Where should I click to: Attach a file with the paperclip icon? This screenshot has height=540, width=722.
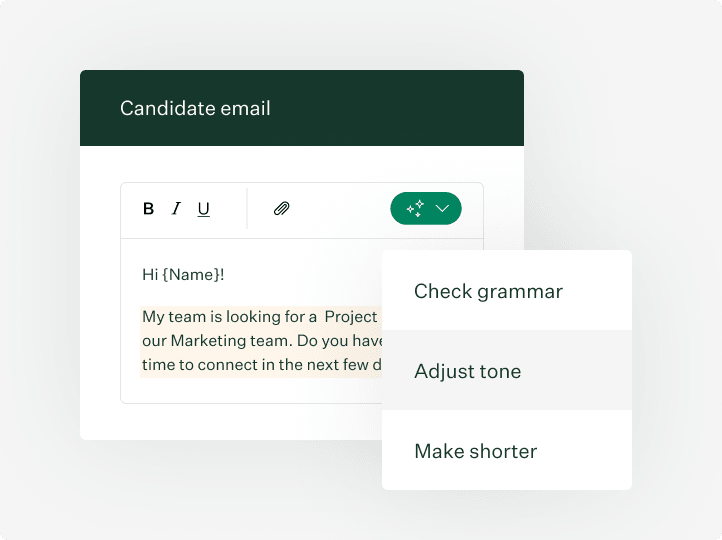pos(282,209)
